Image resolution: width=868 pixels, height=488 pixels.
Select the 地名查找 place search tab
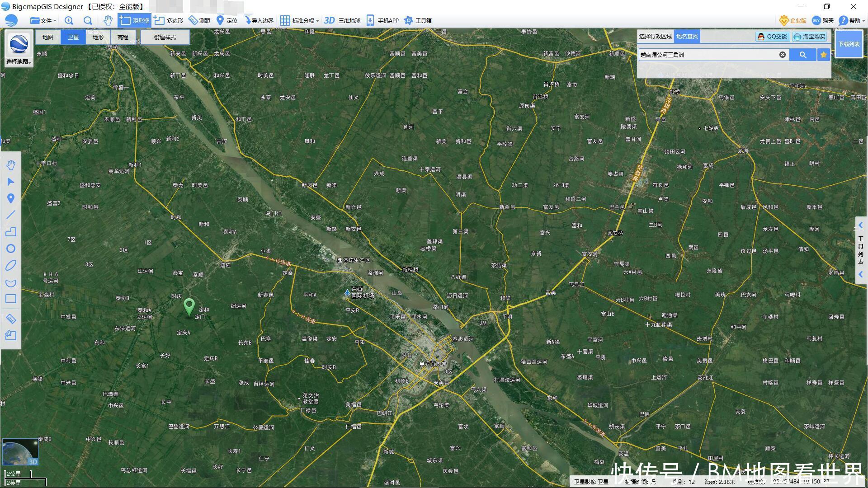click(687, 36)
